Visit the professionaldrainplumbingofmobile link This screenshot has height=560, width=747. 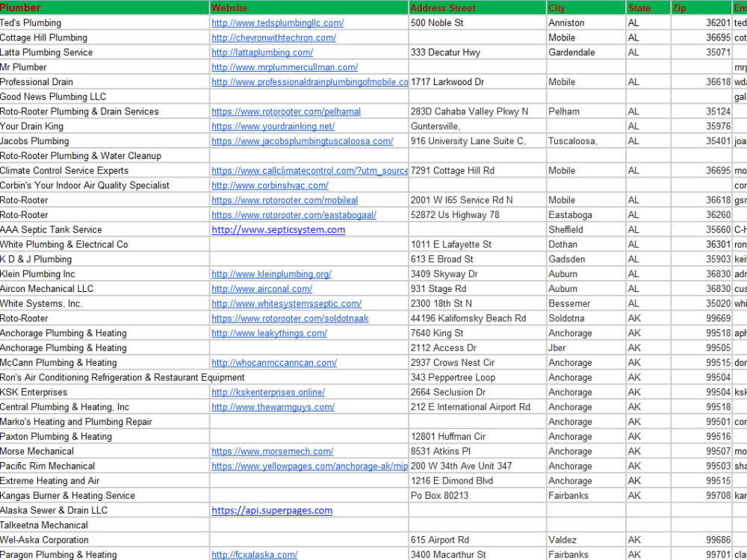310,82
